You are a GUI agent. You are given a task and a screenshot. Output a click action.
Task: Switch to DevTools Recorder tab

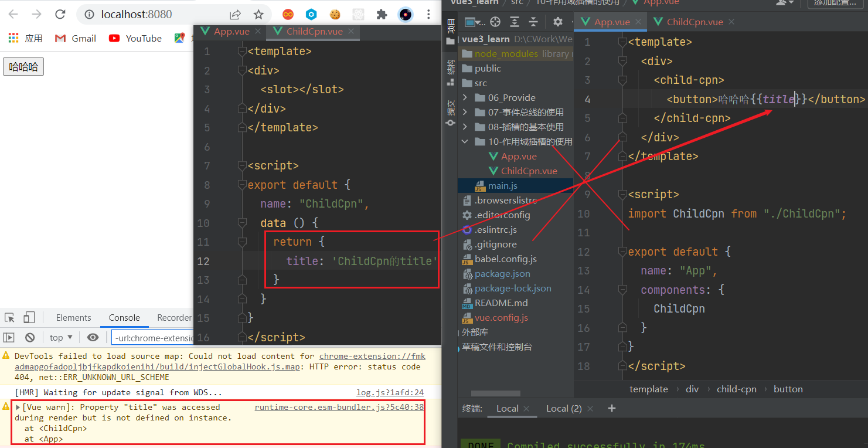coord(174,318)
